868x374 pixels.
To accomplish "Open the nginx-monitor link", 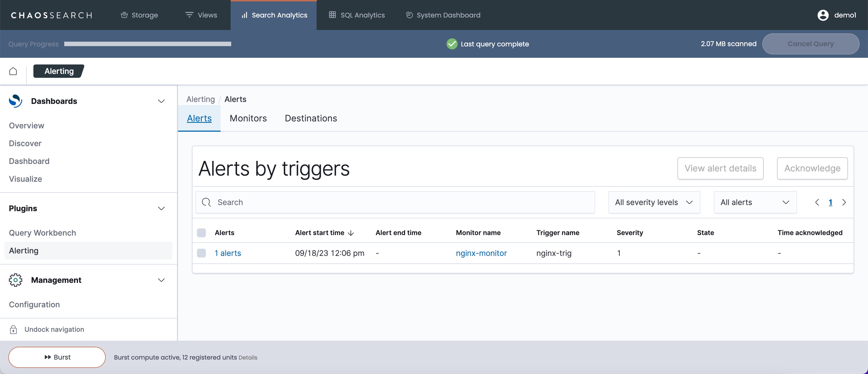I will [x=481, y=253].
